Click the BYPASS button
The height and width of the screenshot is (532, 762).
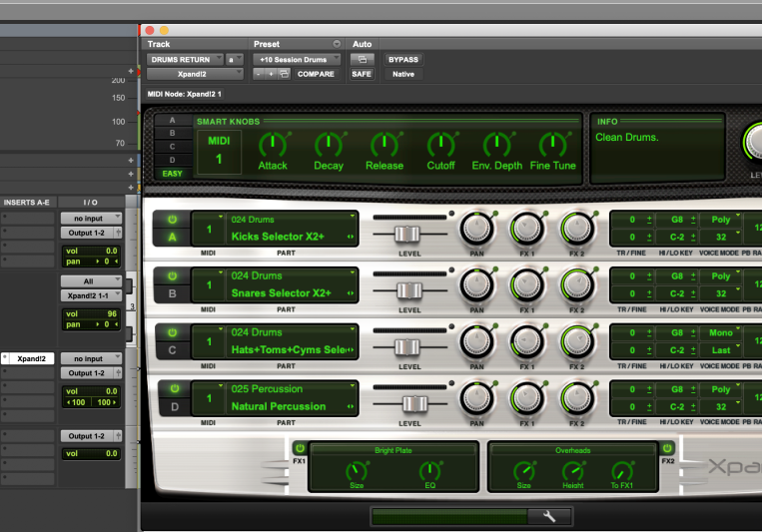[403, 59]
